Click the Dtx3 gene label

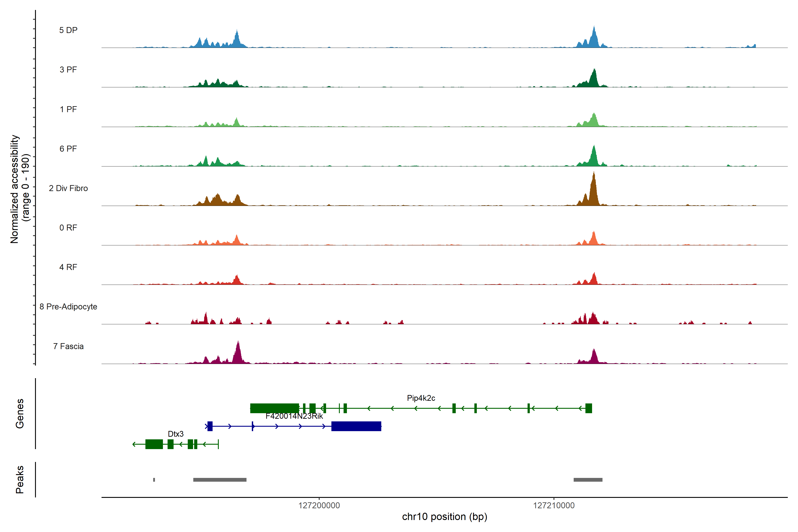[x=175, y=434]
